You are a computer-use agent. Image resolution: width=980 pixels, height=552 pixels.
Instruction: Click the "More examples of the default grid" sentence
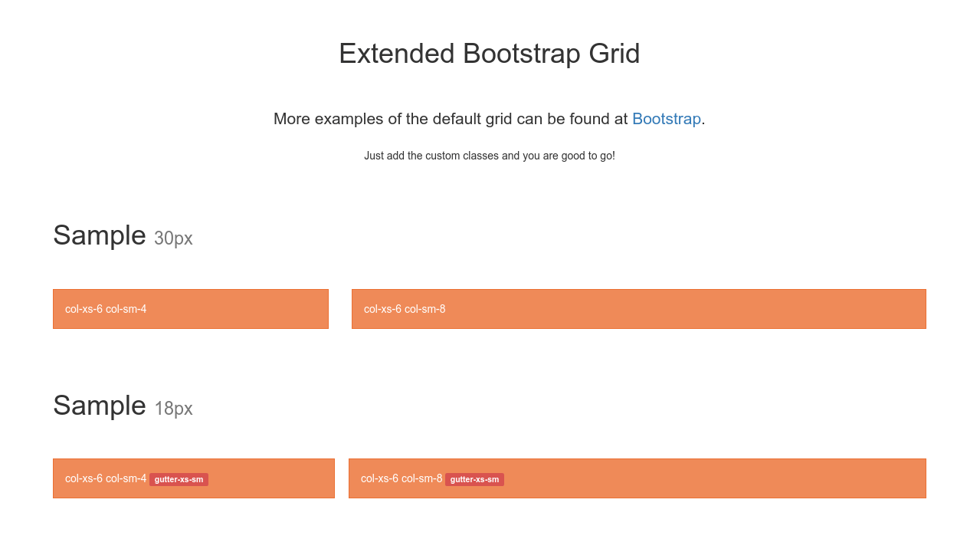pyautogui.click(x=451, y=119)
